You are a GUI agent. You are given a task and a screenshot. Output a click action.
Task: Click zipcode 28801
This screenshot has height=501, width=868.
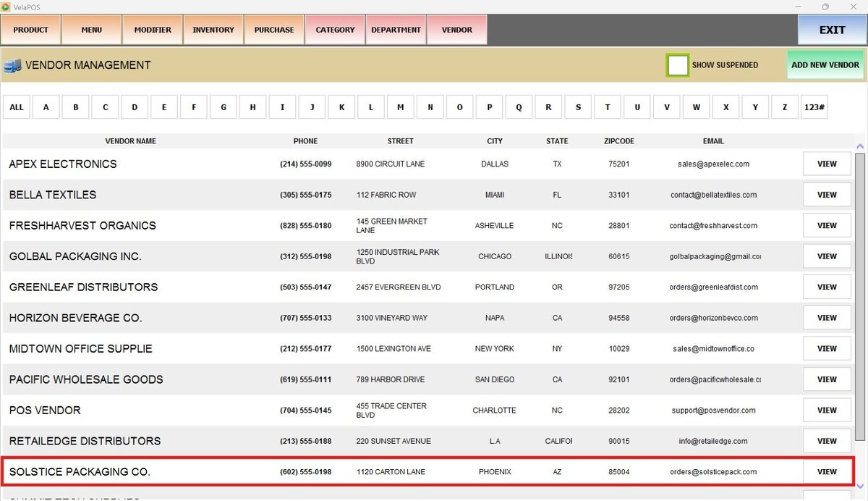pos(619,226)
